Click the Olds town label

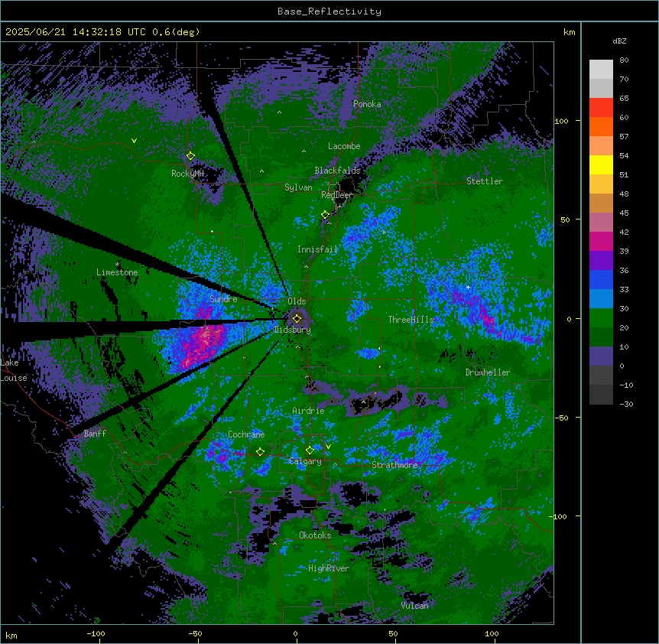point(297,301)
